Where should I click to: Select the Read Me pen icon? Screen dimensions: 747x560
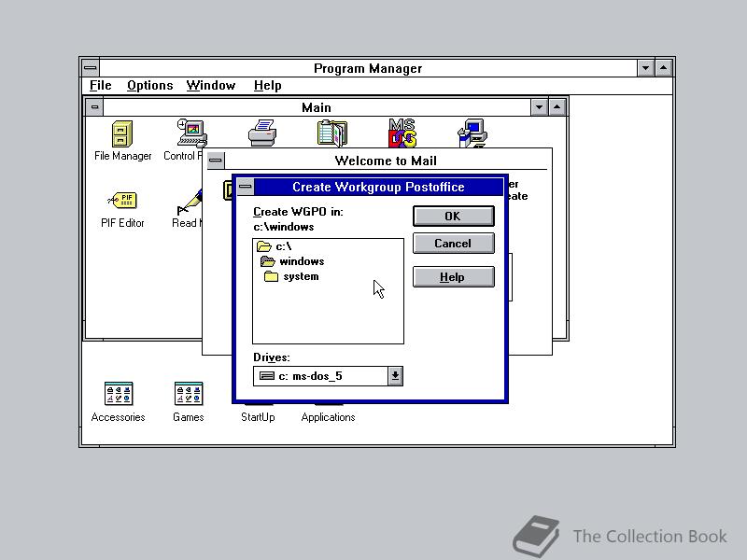tap(190, 202)
